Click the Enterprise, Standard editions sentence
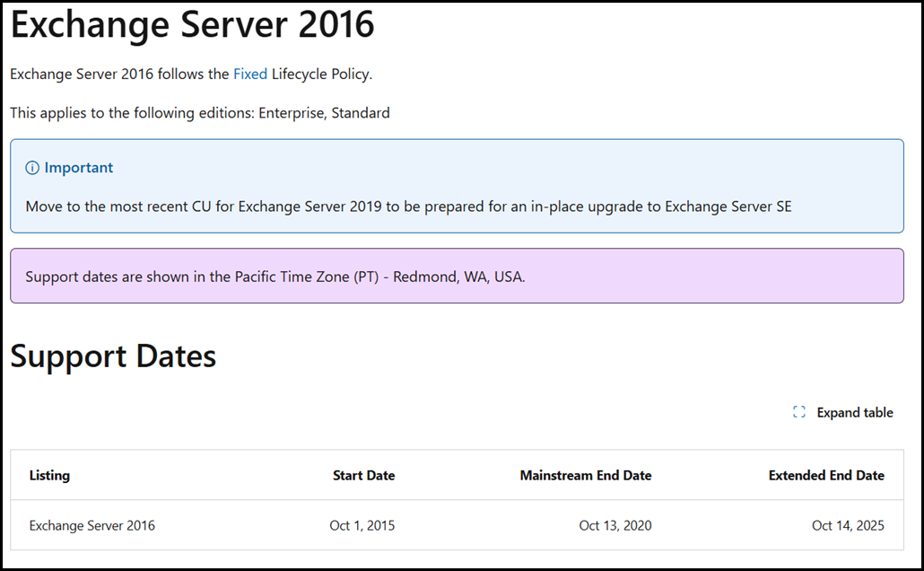 200,113
